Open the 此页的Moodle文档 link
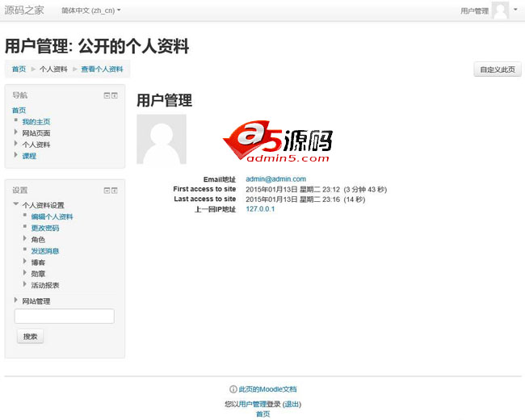This screenshot has height=420, width=525. pyautogui.click(x=267, y=389)
